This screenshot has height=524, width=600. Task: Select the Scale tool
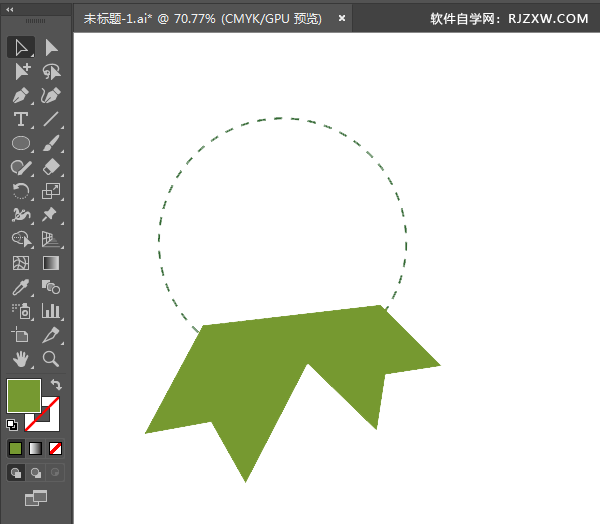click(51, 191)
